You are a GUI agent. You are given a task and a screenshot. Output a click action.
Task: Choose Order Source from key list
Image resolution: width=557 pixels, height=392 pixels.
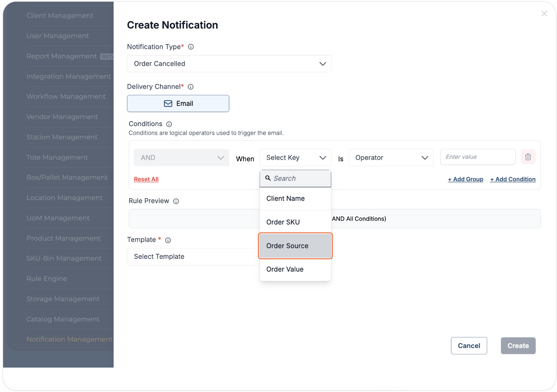click(x=295, y=246)
